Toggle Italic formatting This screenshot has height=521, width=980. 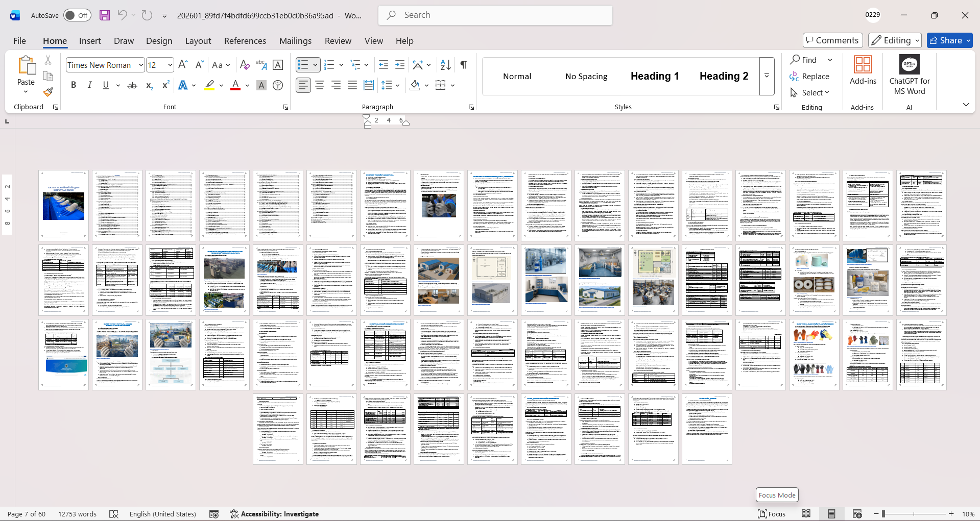pyautogui.click(x=90, y=85)
